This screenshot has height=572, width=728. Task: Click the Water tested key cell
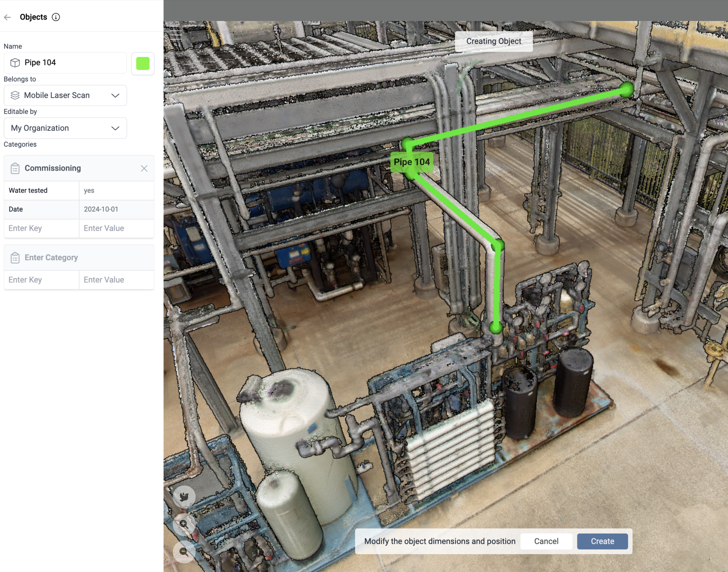42,191
